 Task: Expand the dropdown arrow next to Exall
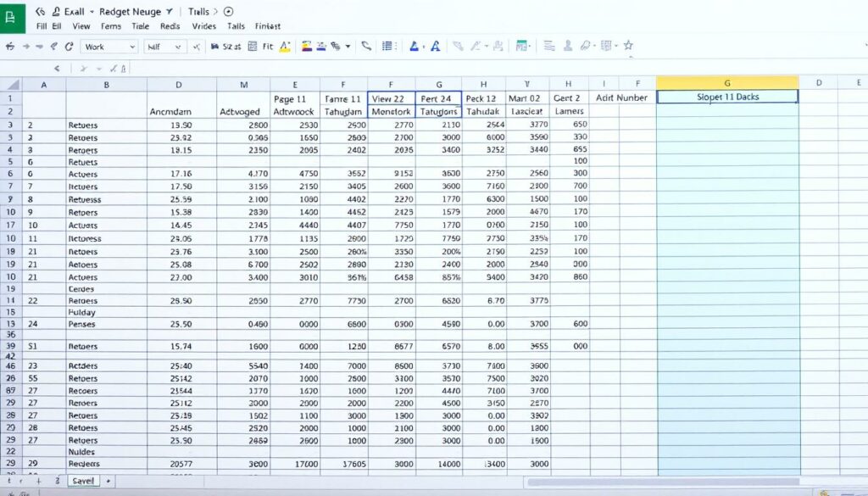(92, 12)
